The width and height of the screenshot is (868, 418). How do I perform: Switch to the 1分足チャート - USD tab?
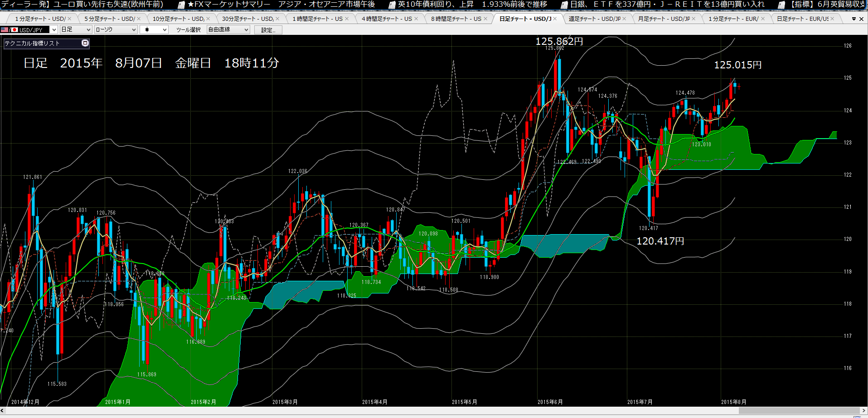pos(40,19)
